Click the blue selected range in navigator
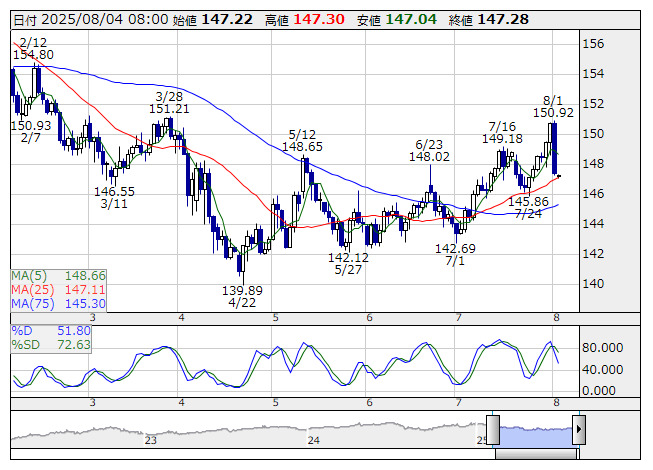The image size is (653, 470). pos(535,432)
